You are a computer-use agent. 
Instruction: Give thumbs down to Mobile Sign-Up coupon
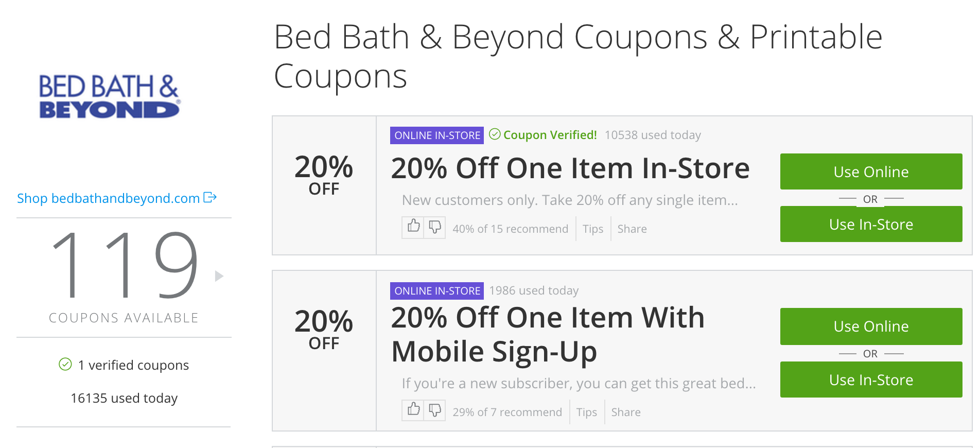(435, 410)
